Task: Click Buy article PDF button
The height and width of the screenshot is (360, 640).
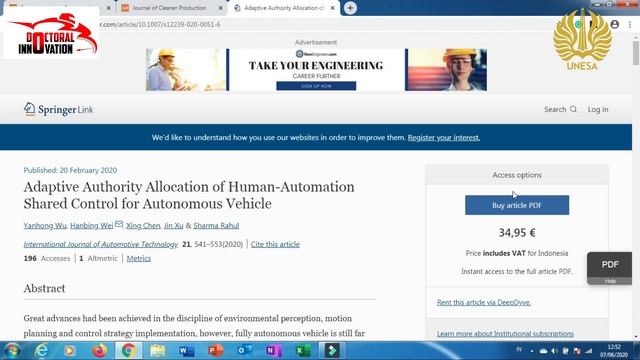Action: [x=517, y=205]
